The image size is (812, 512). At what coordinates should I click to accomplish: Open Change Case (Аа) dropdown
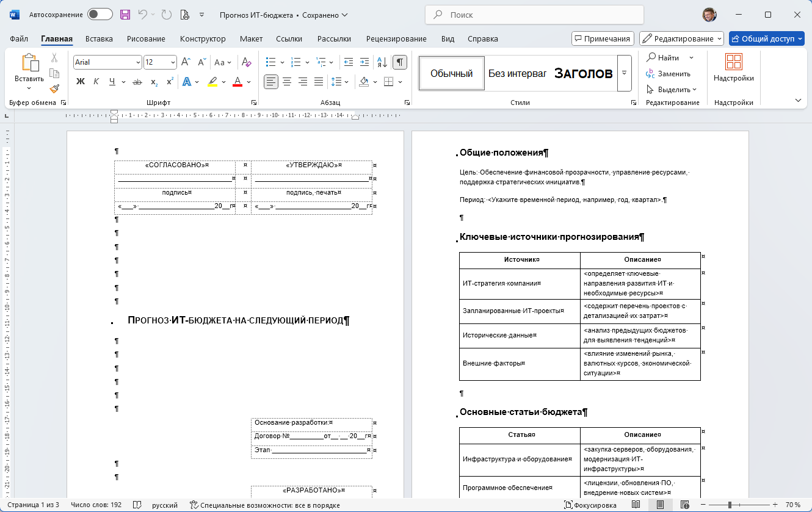tap(223, 62)
